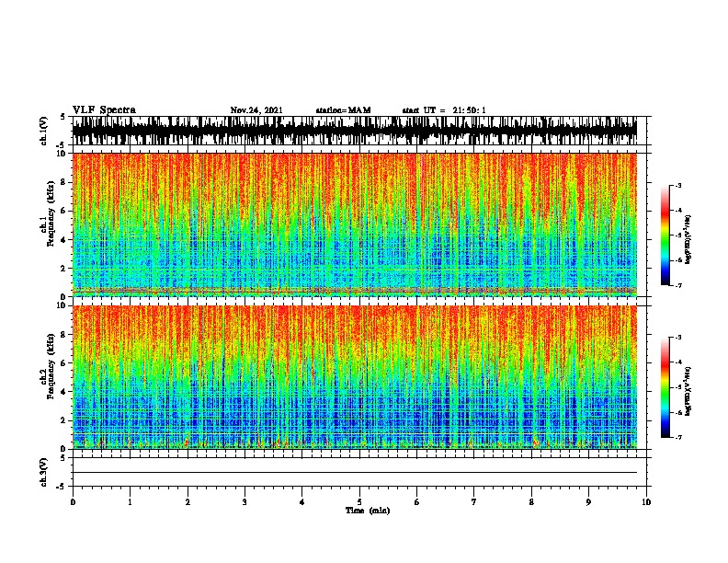Viewport: 728px width, 563px height.
Task: Click the "-3" label on ch.1 color bar
Action: coord(677,186)
